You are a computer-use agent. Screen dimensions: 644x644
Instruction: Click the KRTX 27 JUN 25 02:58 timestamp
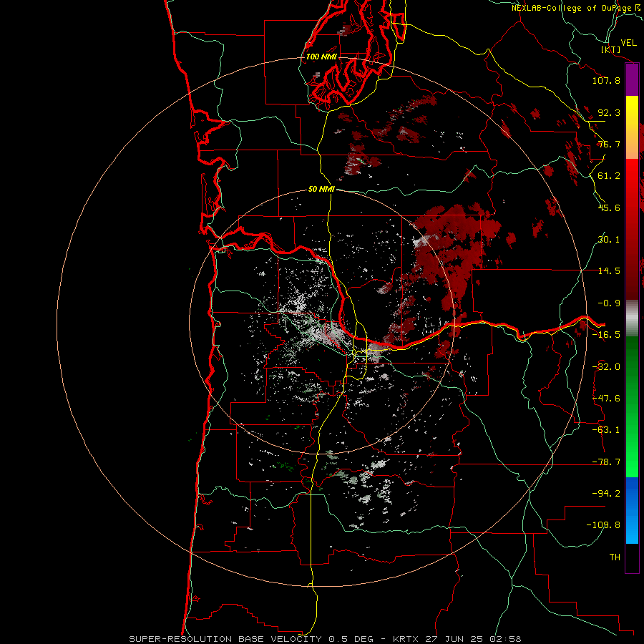click(457, 639)
